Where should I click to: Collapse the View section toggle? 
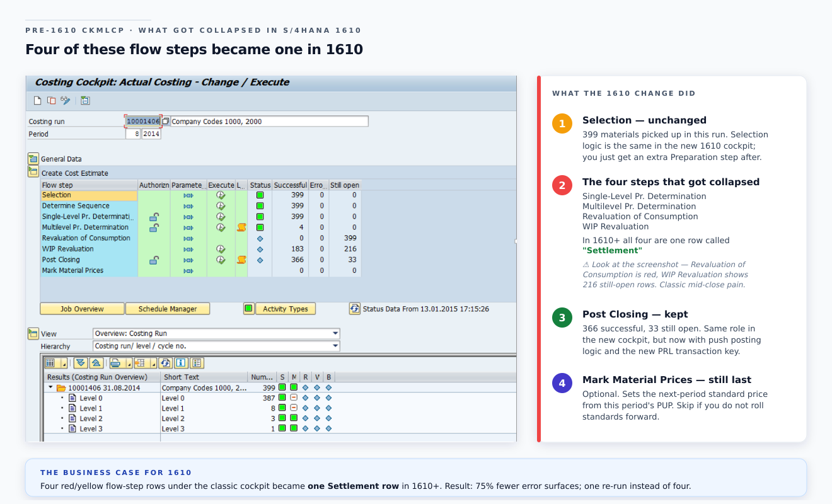(33, 333)
